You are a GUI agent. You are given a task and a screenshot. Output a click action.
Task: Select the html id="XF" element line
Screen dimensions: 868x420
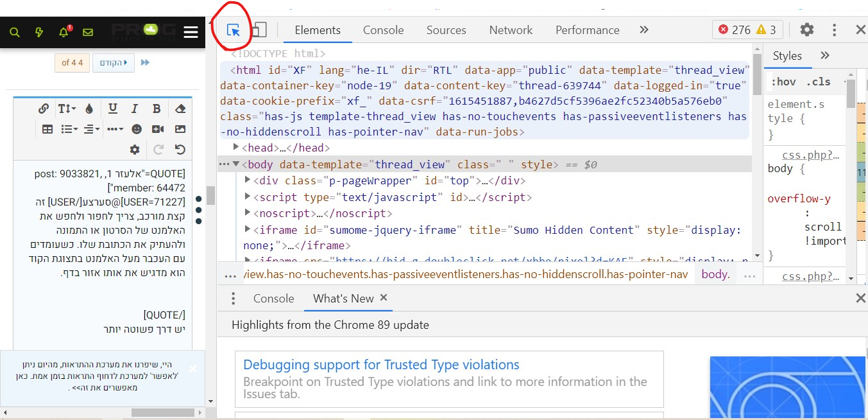click(484, 101)
